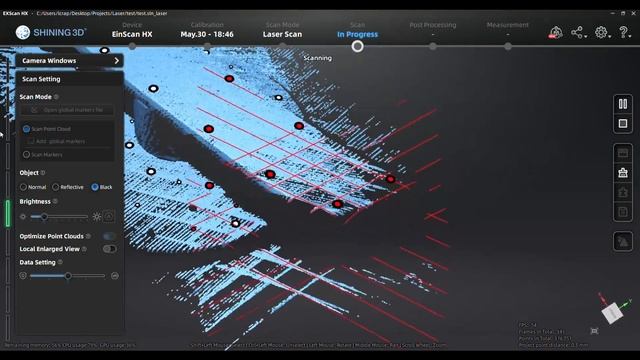Open the share dropdown arrow
Image resolution: width=640 pixels, height=360 pixels.
(586, 37)
